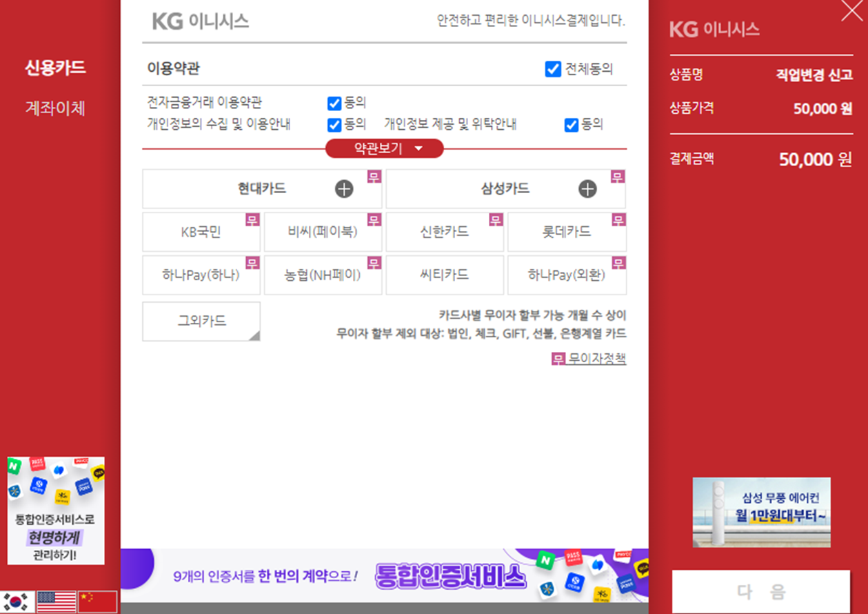This screenshot has width=868, height=614.
Task: Toggle 개인정보의 수집 및 이용안내 동의 checkbox
Action: [x=334, y=125]
